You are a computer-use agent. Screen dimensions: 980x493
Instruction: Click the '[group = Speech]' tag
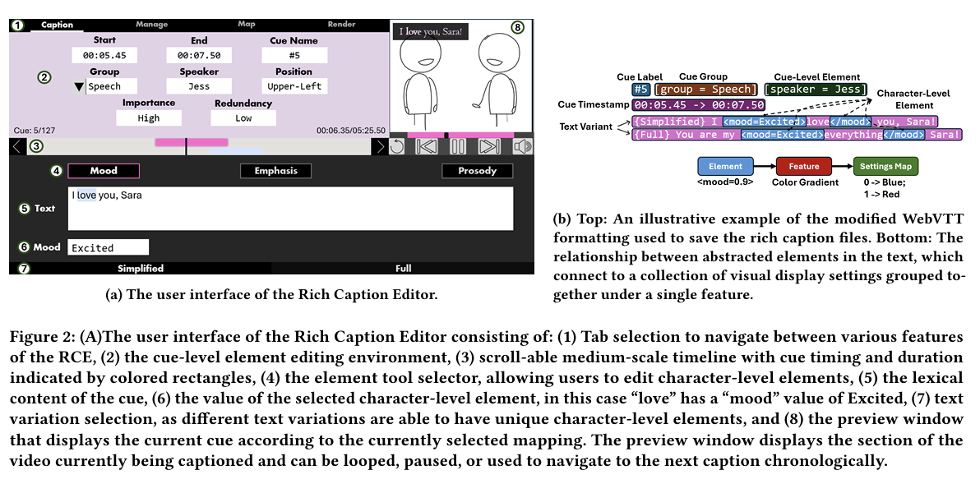(x=705, y=90)
